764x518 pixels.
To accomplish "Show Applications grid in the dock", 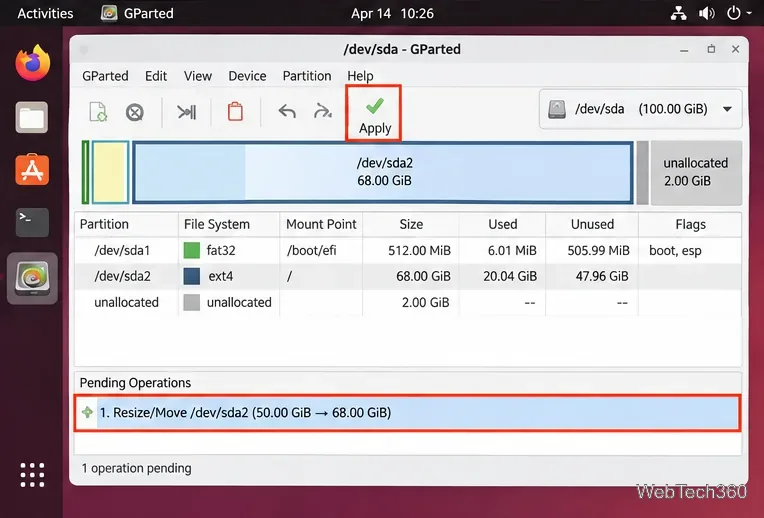I will point(32,475).
